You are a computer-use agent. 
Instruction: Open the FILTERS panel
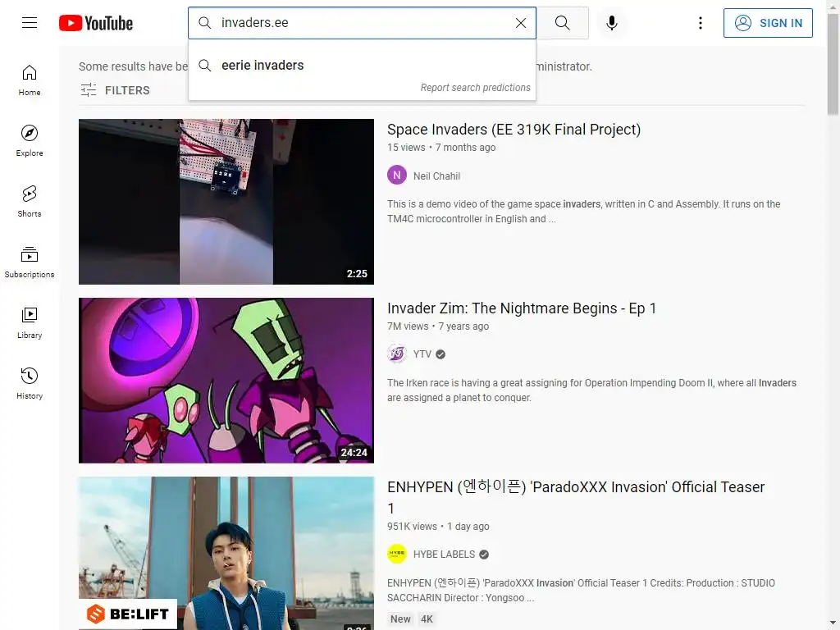click(115, 90)
